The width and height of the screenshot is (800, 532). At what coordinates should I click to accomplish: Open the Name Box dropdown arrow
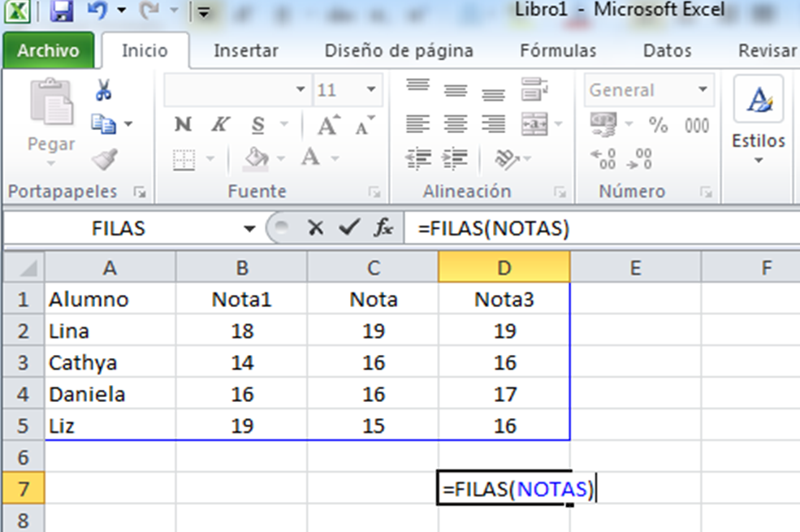pos(250,229)
